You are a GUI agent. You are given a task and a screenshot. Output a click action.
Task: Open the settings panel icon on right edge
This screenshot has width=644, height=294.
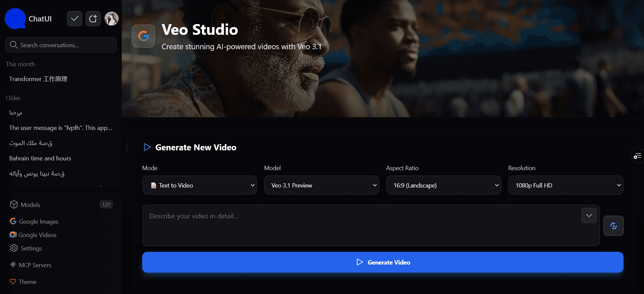637,156
